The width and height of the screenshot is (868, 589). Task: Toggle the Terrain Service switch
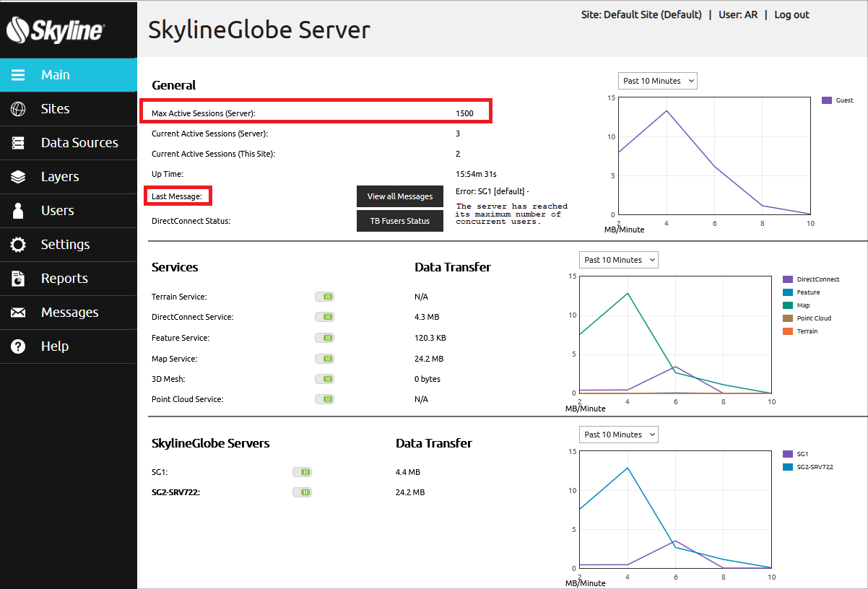click(324, 297)
